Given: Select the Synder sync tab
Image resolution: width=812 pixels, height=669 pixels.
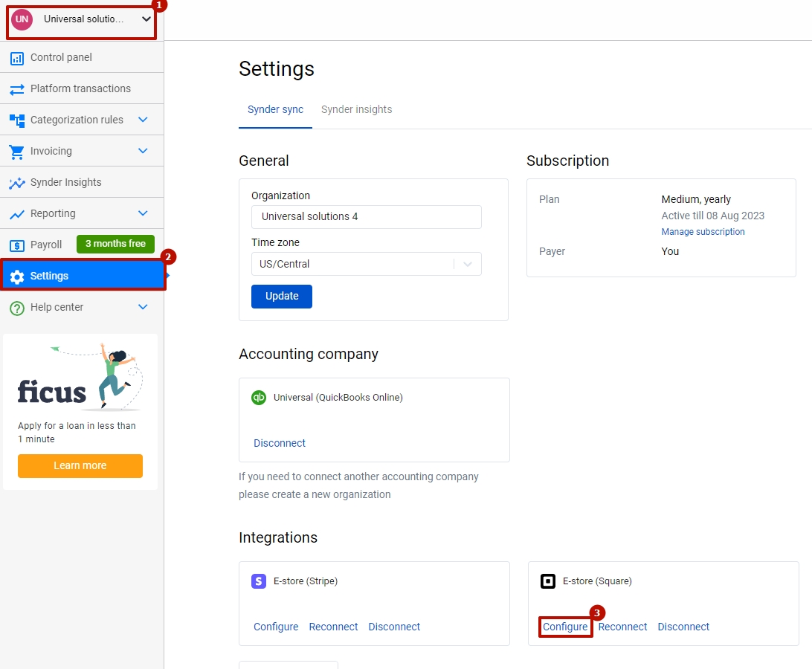Looking at the screenshot, I should (275, 109).
